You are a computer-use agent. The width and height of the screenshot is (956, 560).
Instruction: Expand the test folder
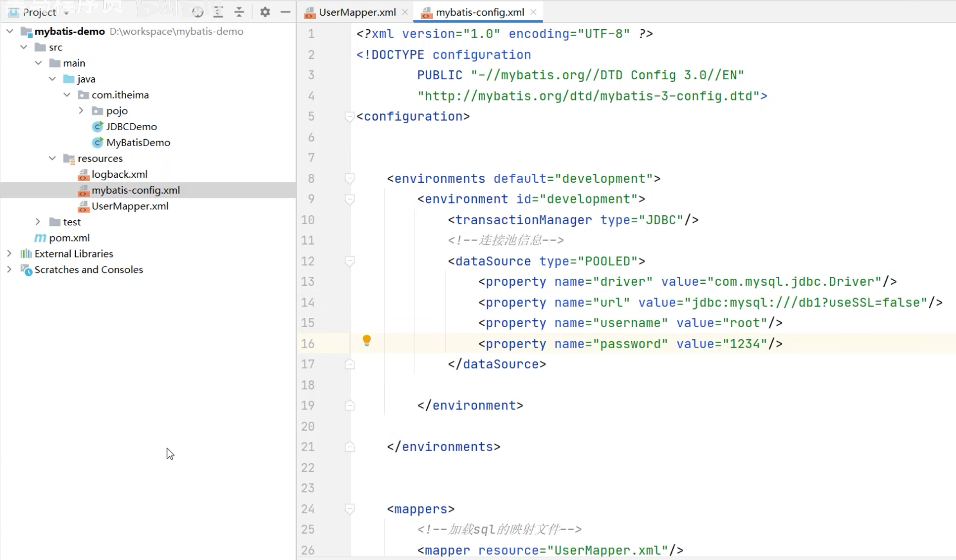(38, 222)
